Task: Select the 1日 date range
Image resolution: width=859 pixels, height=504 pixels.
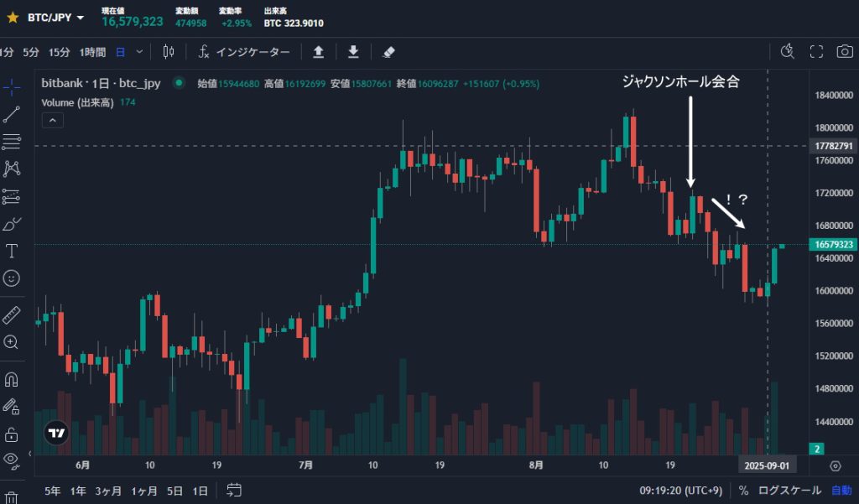Action: coord(200,491)
